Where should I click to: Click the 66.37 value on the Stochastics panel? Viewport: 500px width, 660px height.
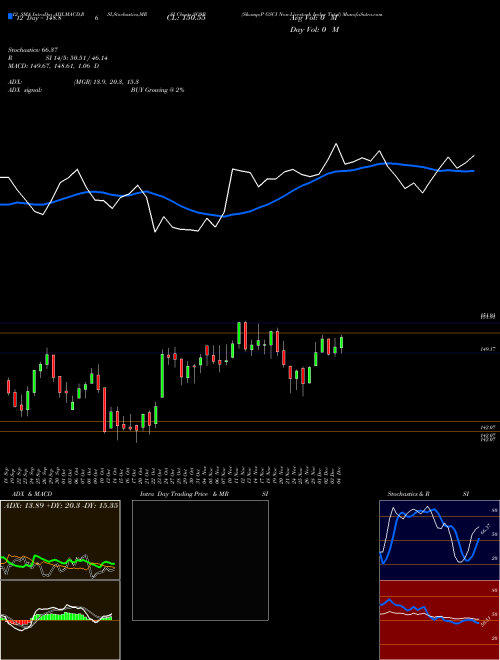(486, 529)
